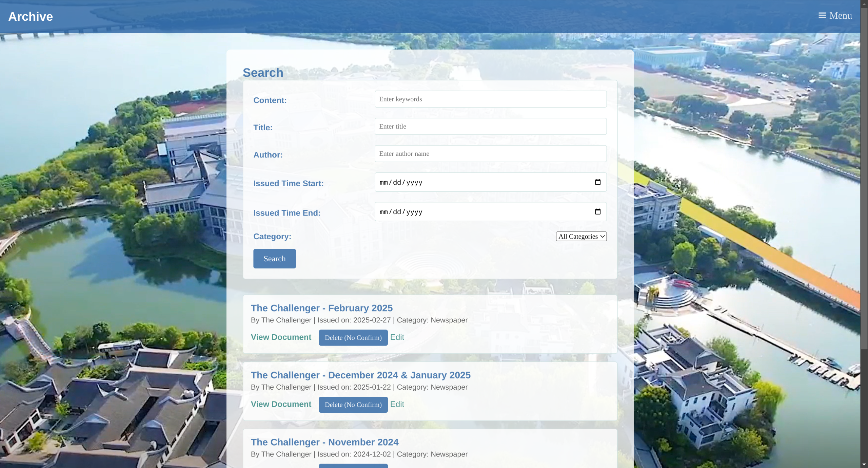View Document for December 2024 & January 2025
This screenshot has height=468, width=868.
pos(281,405)
